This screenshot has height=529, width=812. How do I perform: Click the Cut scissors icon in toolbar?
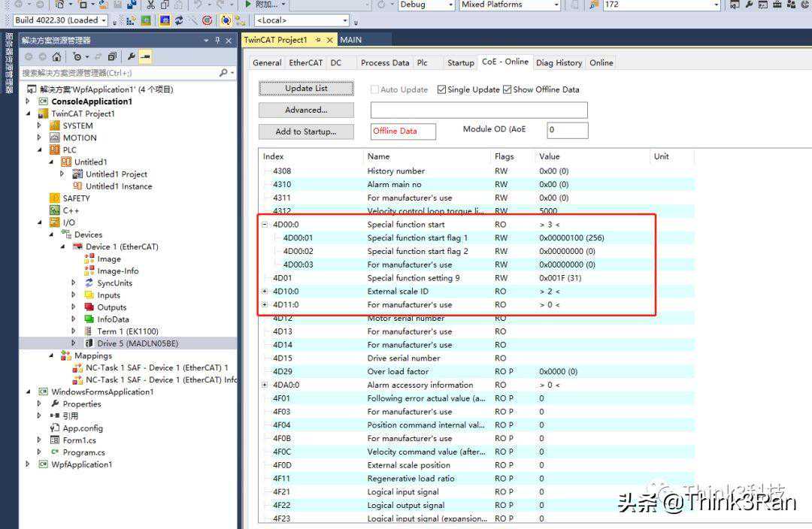pyautogui.click(x=150, y=5)
